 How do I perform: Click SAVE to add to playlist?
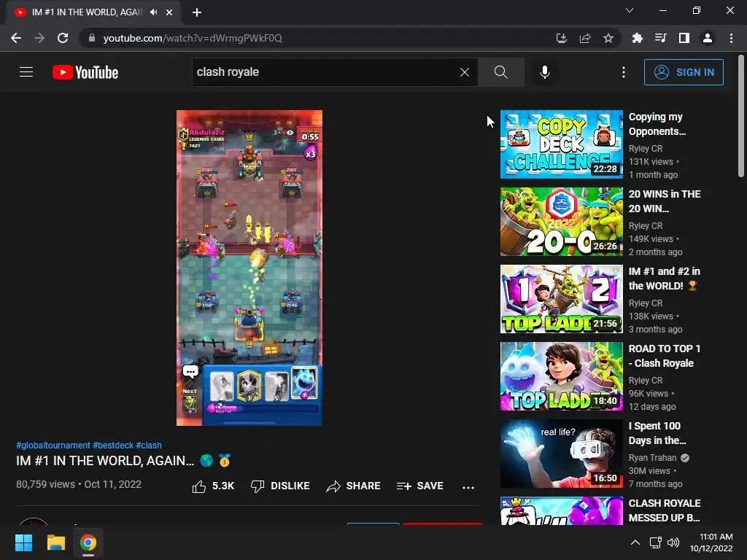(x=419, y=486)
